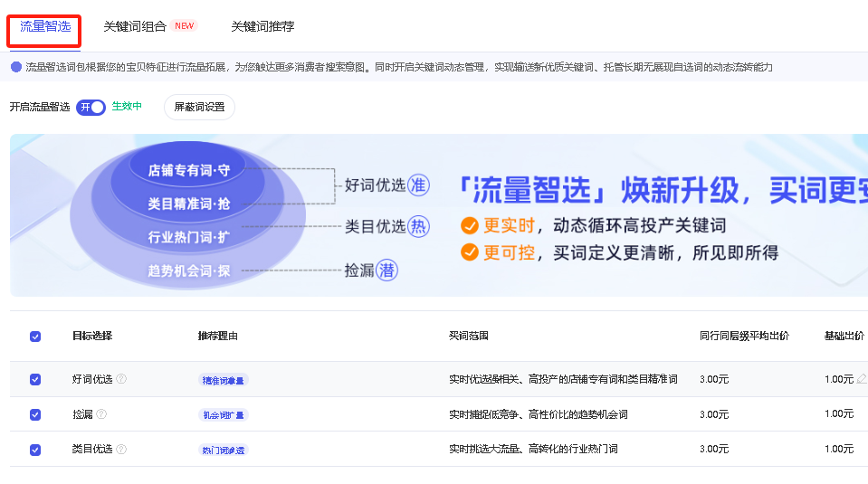This screenshot has width=868, height=484.
Task: Uncheck the 好词优选 row checkbox
Action: (35, 379)
